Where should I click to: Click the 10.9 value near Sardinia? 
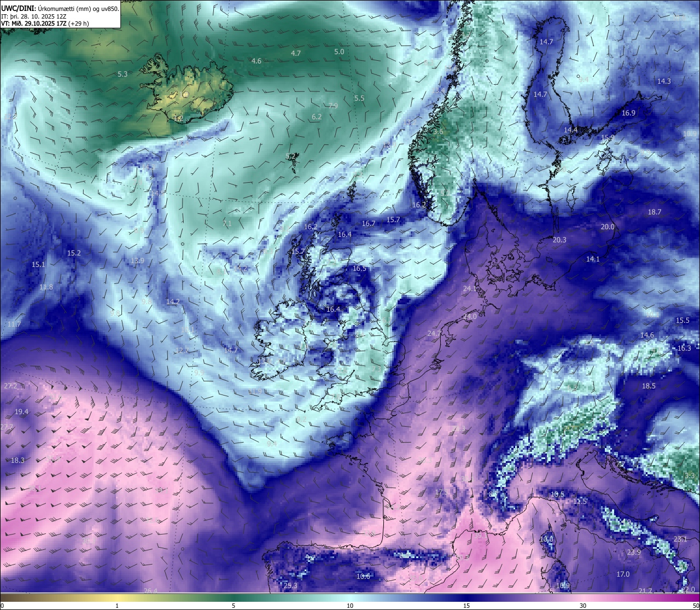(563, 586)
